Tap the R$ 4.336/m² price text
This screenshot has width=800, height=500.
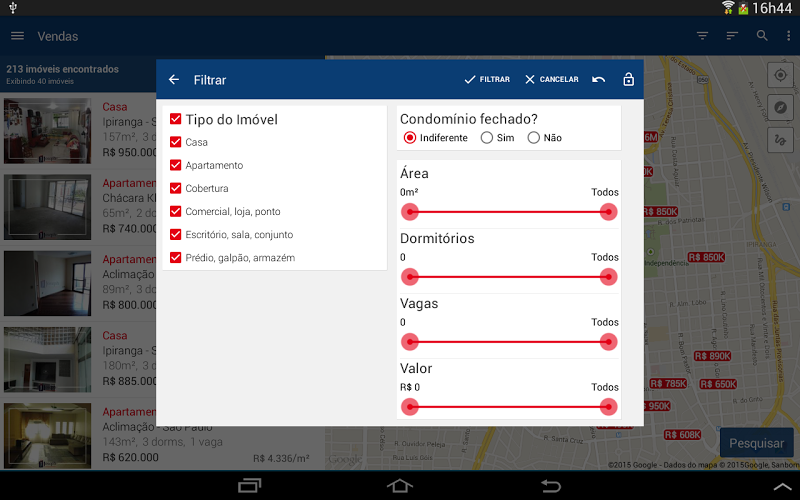click(281, 459)
